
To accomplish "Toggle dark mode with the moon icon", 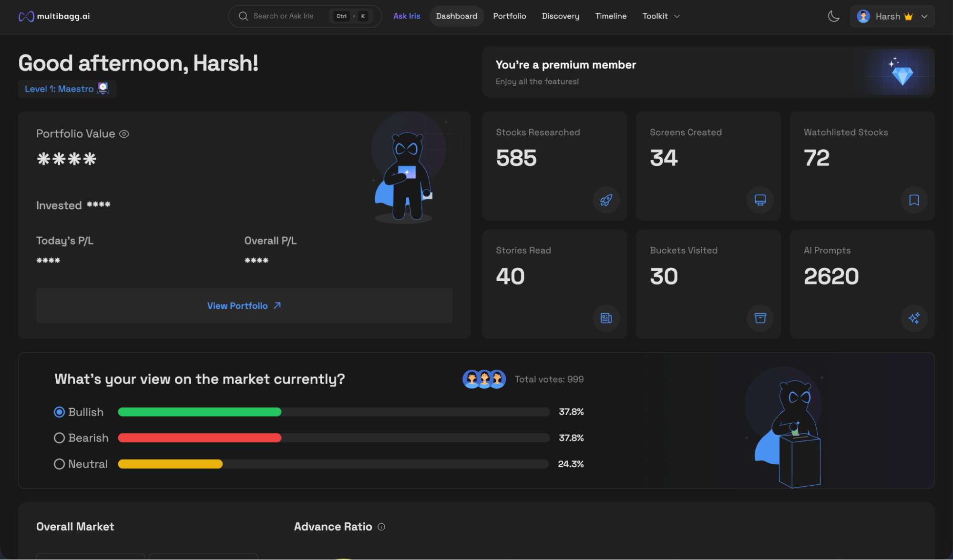I will [833, 16].
